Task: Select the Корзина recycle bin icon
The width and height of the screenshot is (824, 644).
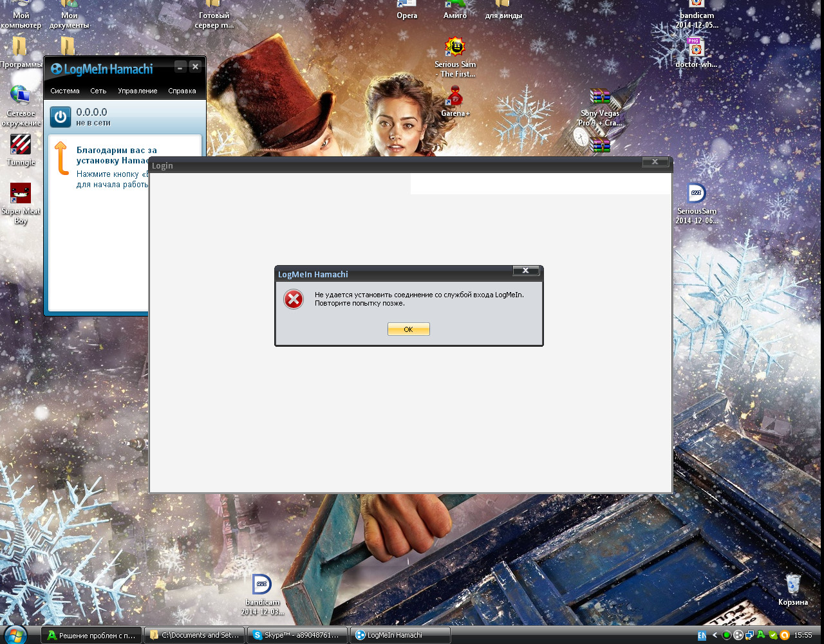Action: (x=793, y=590)
